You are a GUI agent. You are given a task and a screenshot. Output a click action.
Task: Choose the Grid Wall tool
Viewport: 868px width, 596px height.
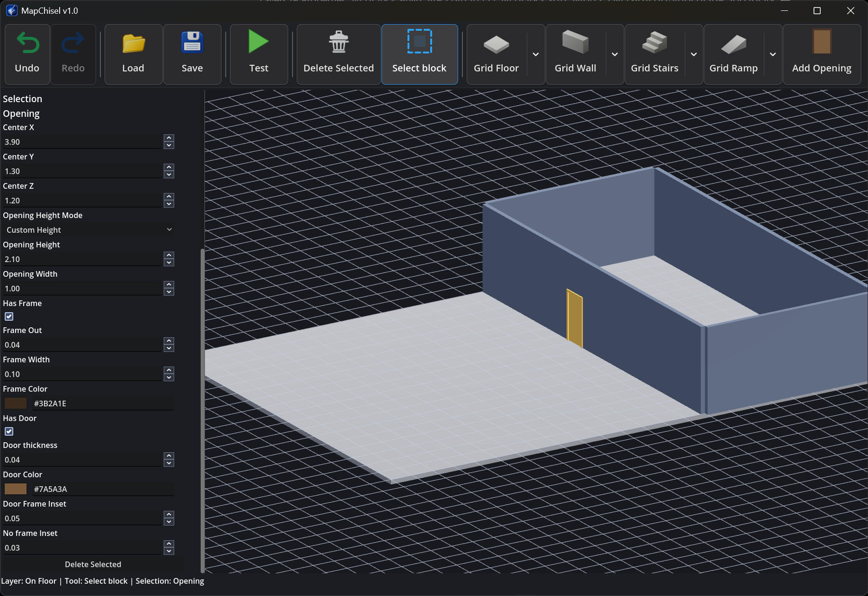576,54
